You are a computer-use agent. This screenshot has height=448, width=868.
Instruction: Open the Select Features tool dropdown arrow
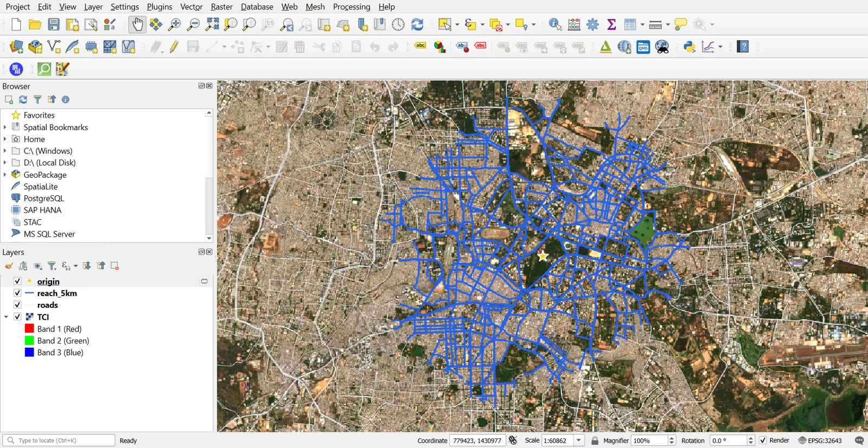click(x=457, y=24)
